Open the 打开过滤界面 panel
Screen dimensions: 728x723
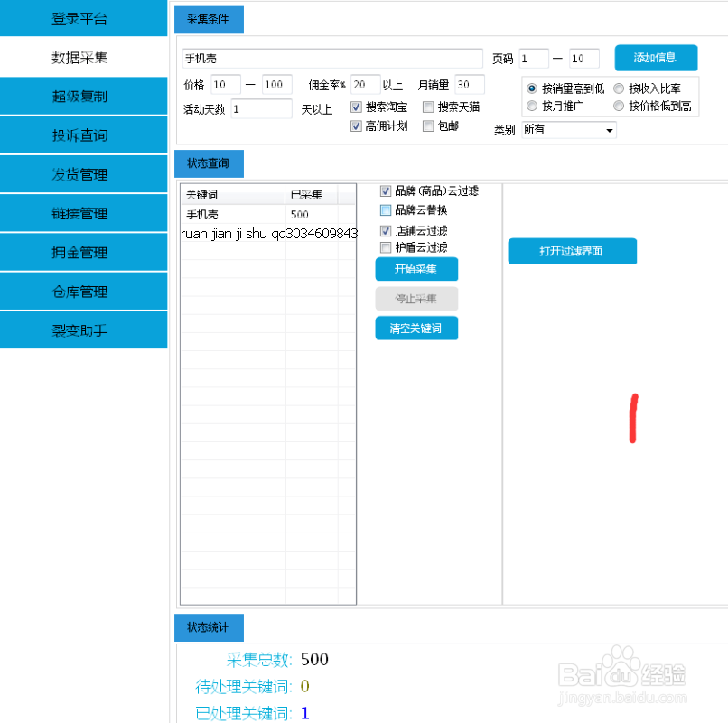pyautogui.click(x=574, y=251)
